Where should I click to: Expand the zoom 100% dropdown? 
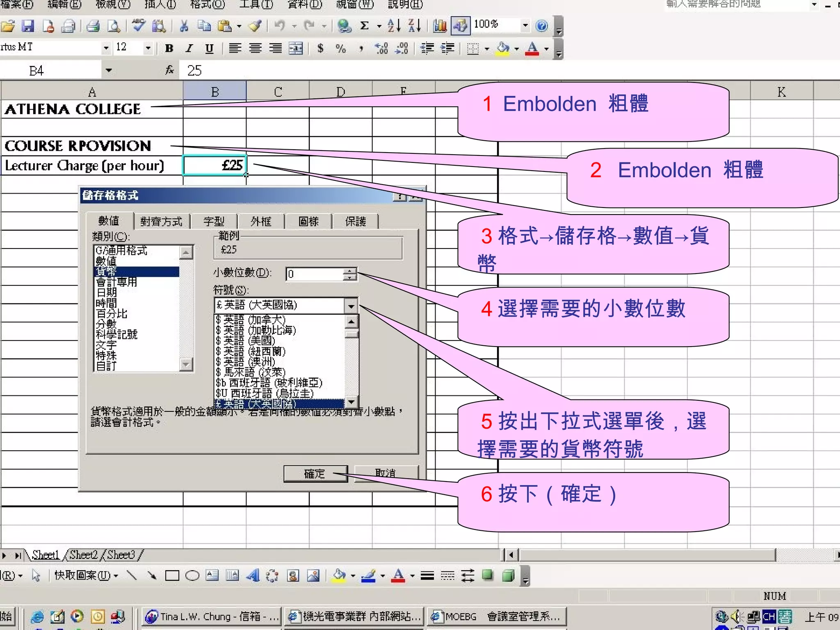525,25
